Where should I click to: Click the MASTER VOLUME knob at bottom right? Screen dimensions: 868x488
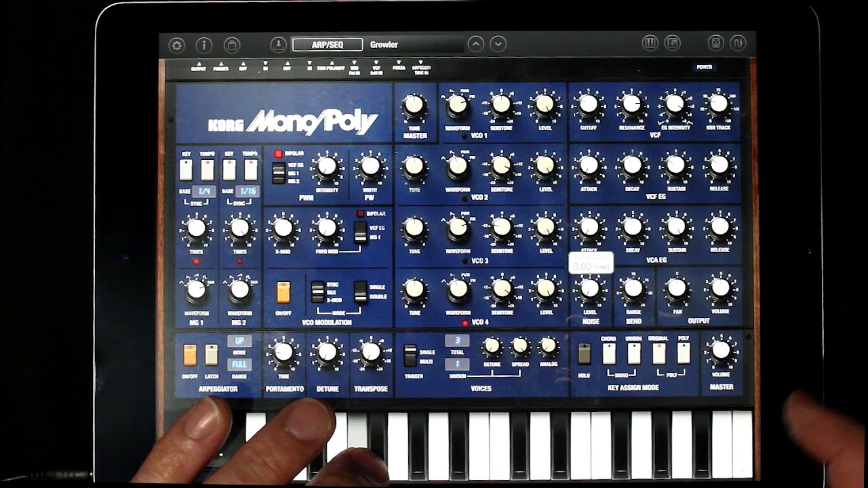click(x=722, y=350)
